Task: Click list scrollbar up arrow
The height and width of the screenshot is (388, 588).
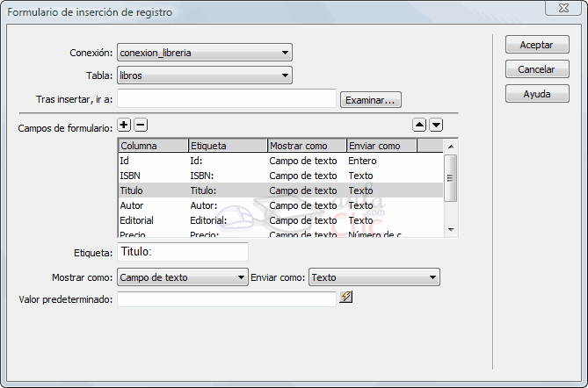Action: [x=451, y=147]
